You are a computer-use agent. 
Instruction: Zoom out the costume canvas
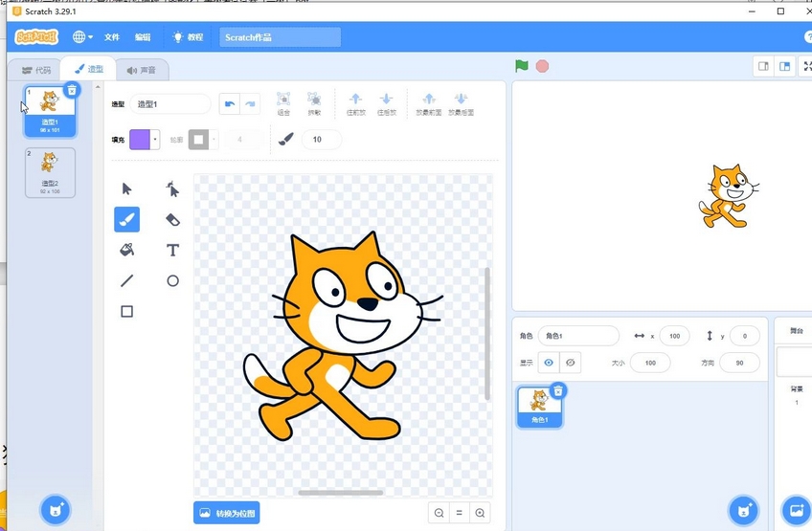440,513
